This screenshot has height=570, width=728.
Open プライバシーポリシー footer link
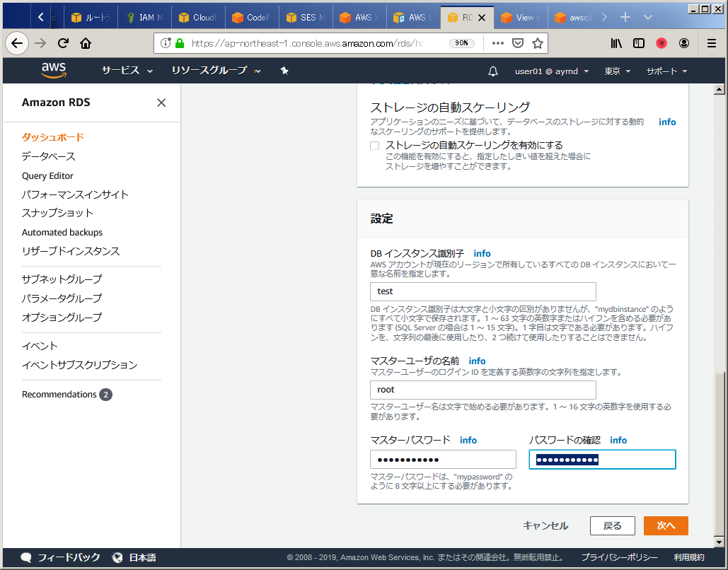click(x=619, y=557)
